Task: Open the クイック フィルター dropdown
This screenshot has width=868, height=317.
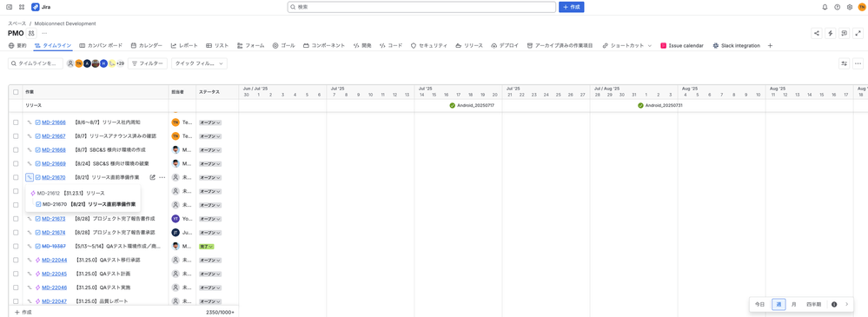Action: [x=199, y=63]
